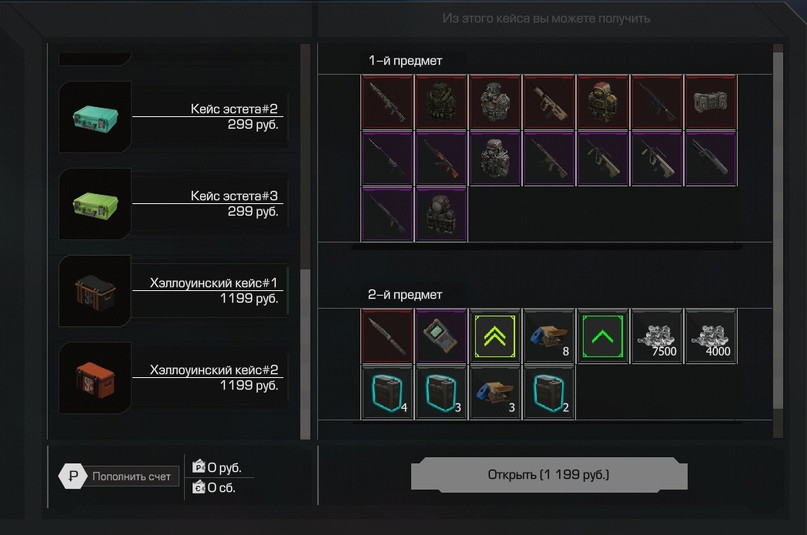The width and height of the screenshot is (807, 535).
Task: Select the green Кейс эстета#3 case icon
Action: coord(95,204)
